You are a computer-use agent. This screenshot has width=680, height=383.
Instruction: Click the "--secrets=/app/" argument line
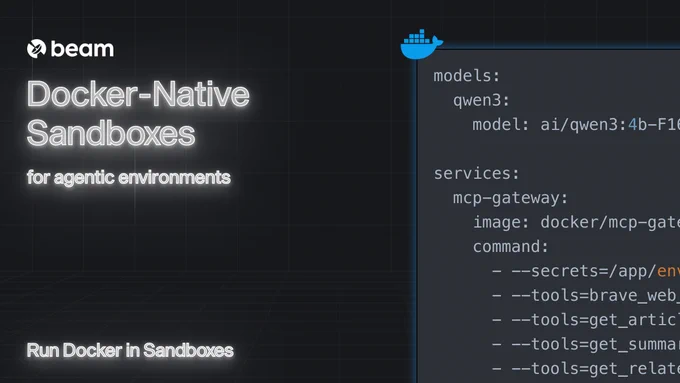[586, 271]
